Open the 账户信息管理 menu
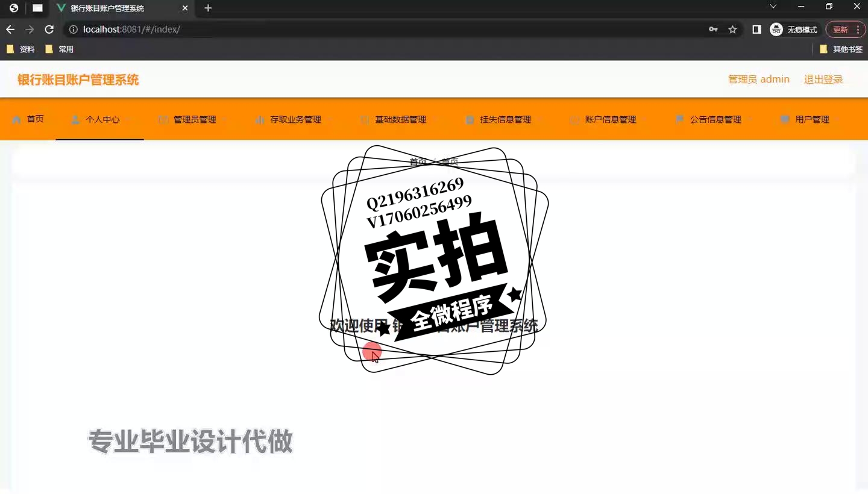 608,119
